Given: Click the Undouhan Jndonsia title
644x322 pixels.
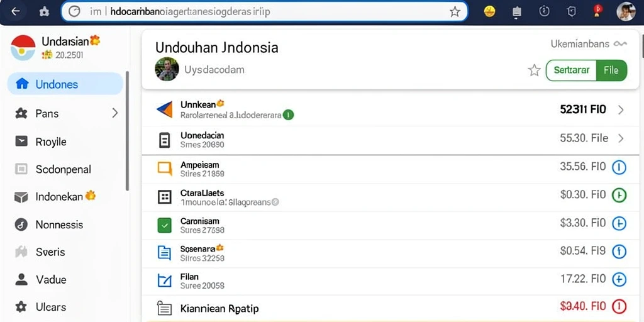Looking at the screenshot, I should coord(217,48).
